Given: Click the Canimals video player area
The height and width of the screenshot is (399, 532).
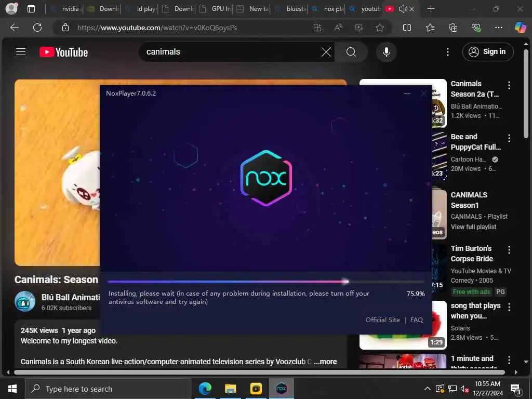Looking at the screenshot, I should pyautogui.click(x=57, y=172).
